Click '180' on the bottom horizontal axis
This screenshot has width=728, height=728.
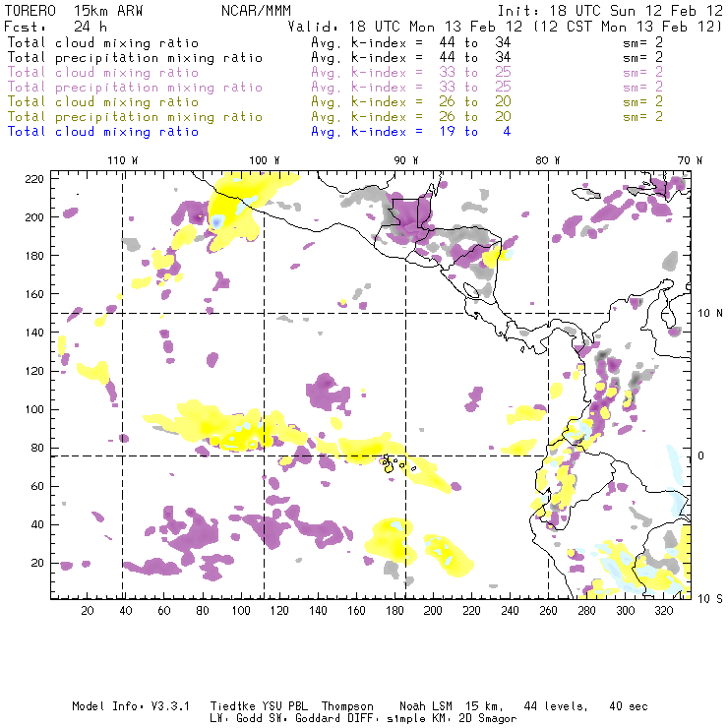click(x=394, y=611)
